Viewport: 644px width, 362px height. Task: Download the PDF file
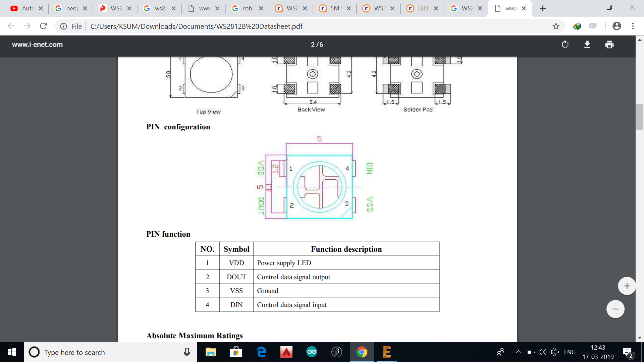(x=587, y=45)
